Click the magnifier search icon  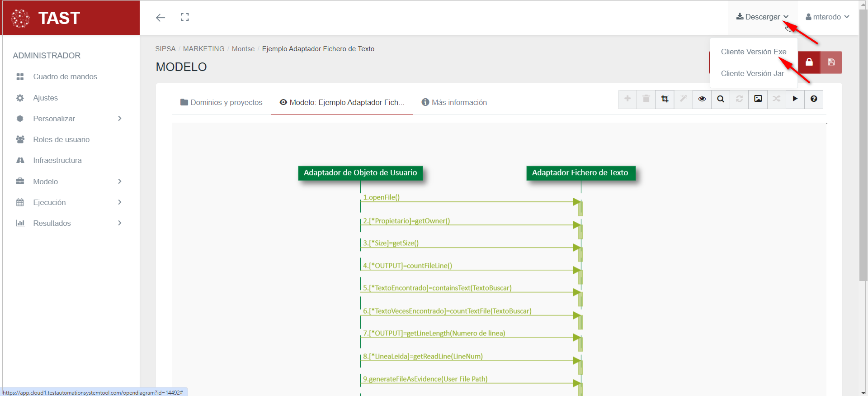tap(721, 99)
